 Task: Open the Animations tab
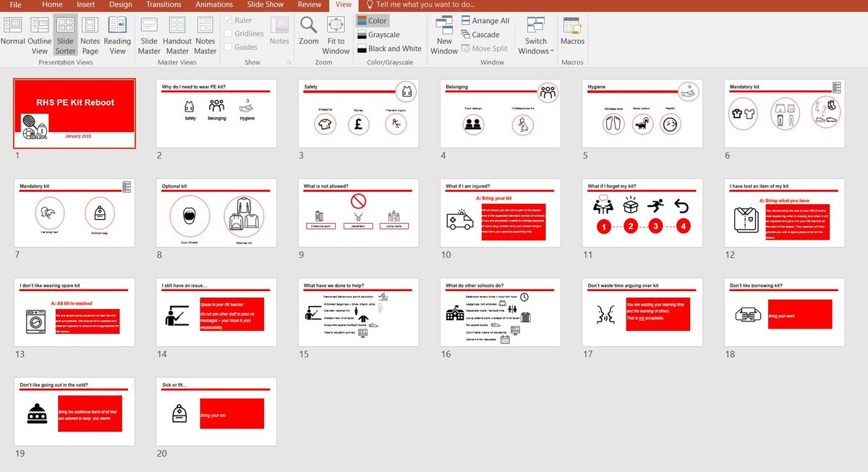point(214,4)
